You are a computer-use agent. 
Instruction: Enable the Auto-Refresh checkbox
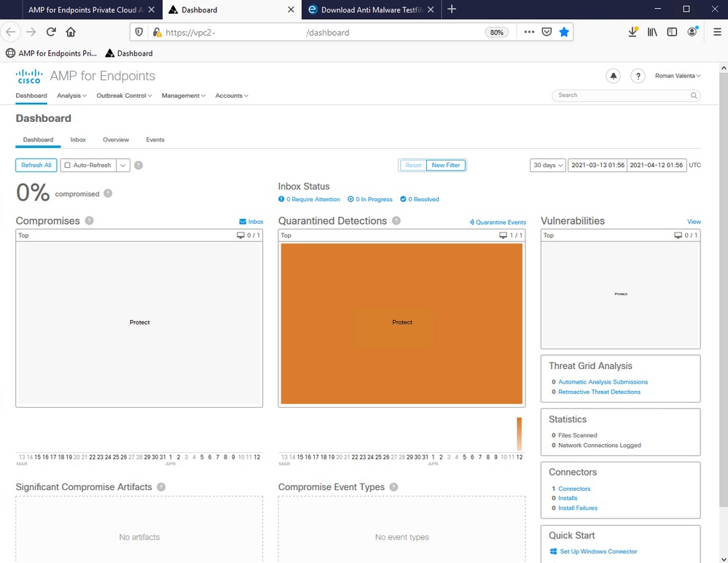pyautogui.click(x=69, y=165)
